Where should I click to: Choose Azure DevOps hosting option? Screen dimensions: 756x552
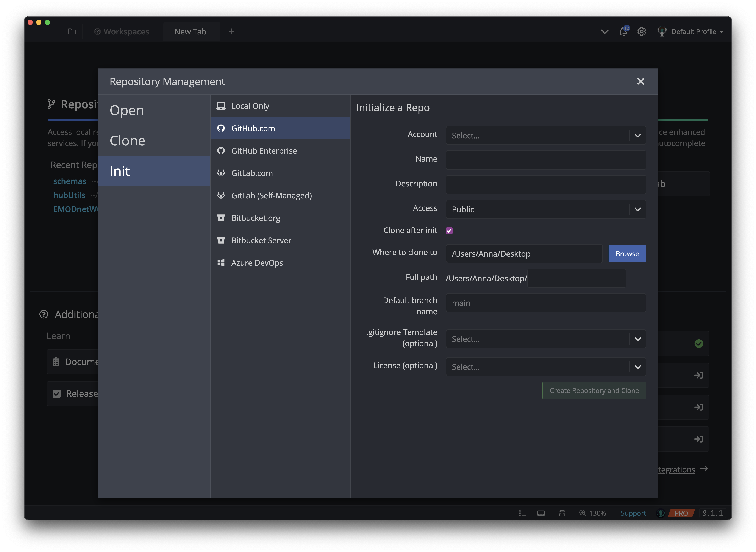[280, 263]
